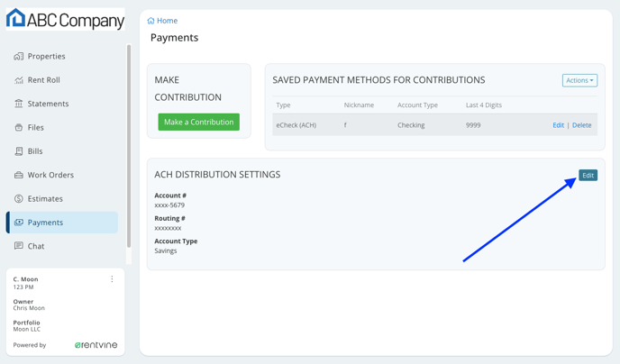Follow the Home breadcrumb link
The height and width of the screenshot is (364, 620).
click(167, 21)
